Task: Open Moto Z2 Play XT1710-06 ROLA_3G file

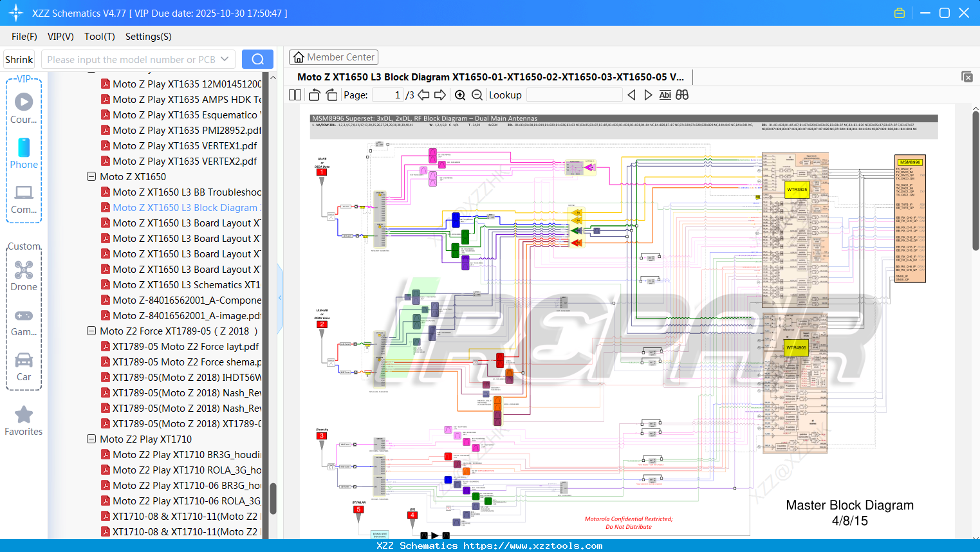Action: tap(187, 501)
